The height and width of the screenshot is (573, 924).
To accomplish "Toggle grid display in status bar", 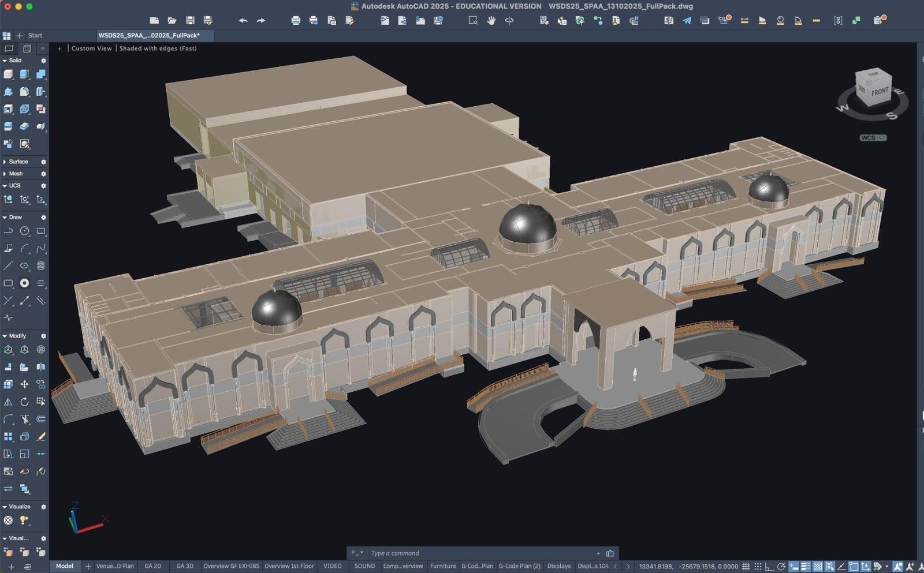I will [x=746, y=567].
